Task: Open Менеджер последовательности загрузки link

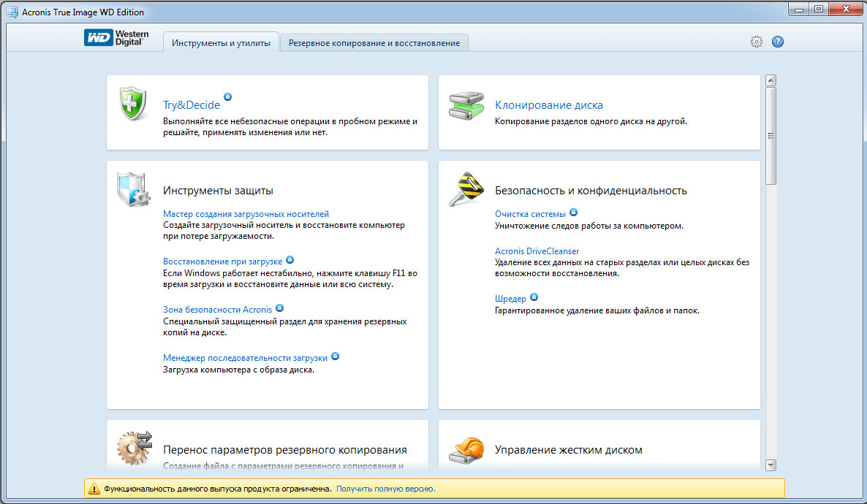Action: point(245,358)
